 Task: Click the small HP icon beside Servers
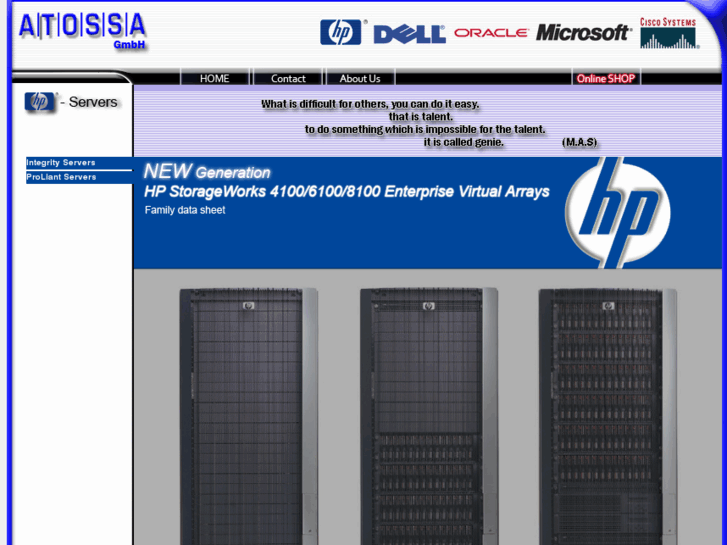pos(40,102)
